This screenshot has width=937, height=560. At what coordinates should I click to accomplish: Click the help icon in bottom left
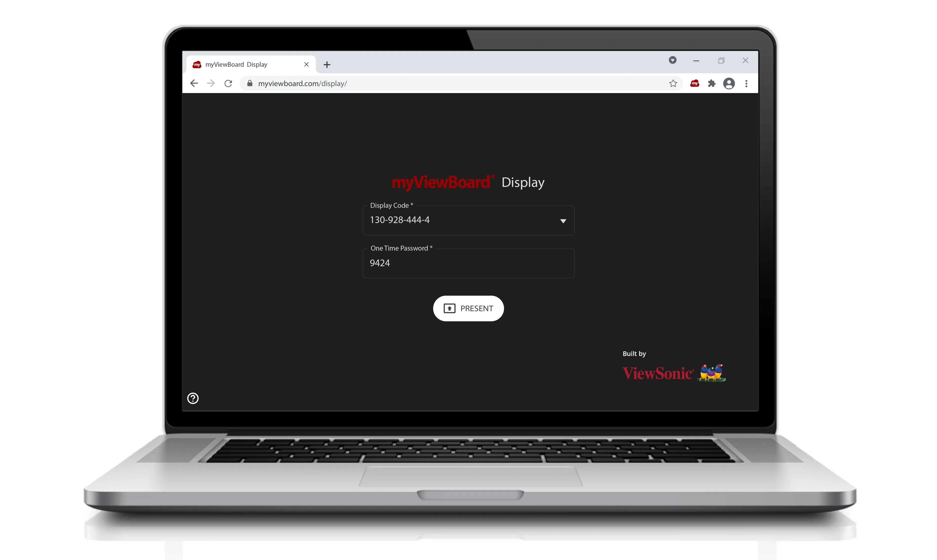193,398
